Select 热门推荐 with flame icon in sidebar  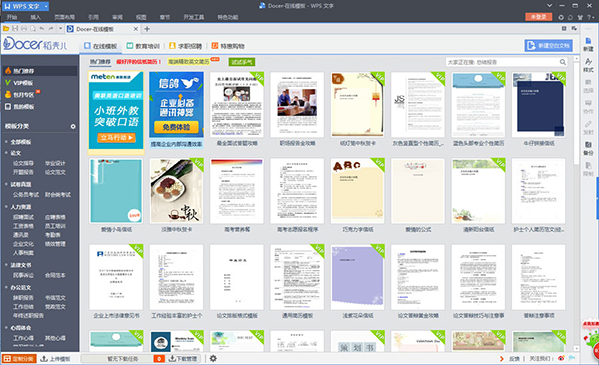click(x=40, y=71)
